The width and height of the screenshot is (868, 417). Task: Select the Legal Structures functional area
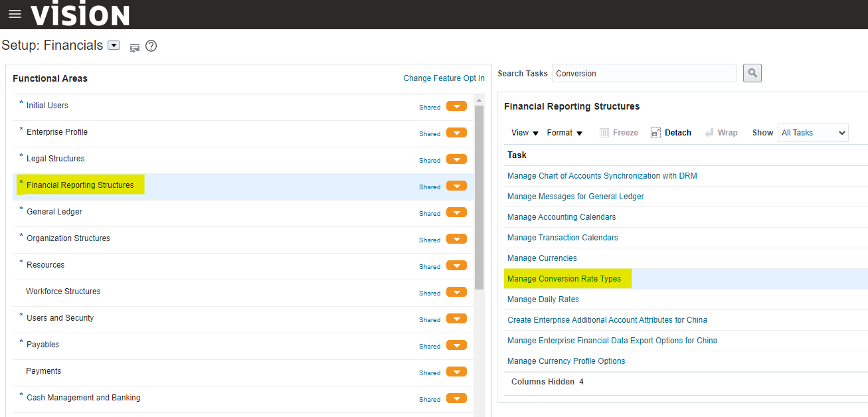(55, 159)
